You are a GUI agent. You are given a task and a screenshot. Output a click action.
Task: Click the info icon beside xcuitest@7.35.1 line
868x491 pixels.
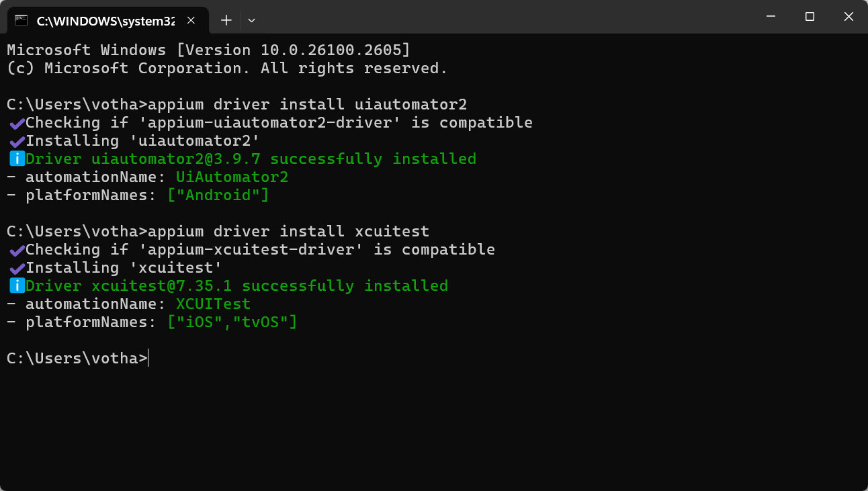[x=17, y=286]
